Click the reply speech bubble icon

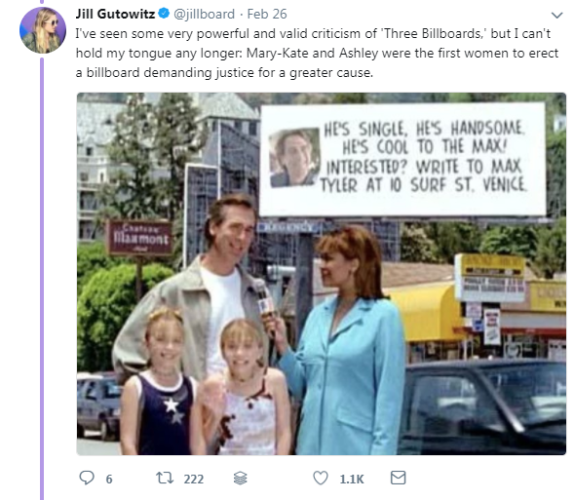point(87,478)
